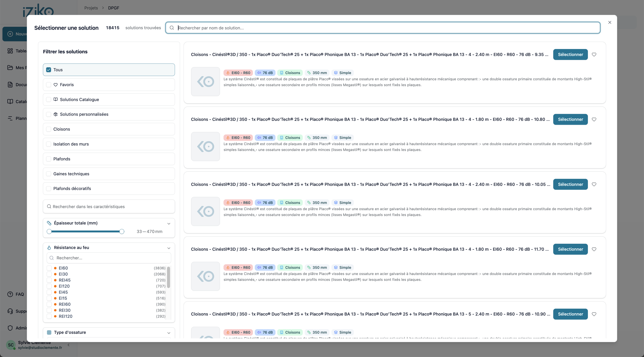The image size is (644, 357).
Task: Select the solution ending in 11.70
Action: click(570, 249)
